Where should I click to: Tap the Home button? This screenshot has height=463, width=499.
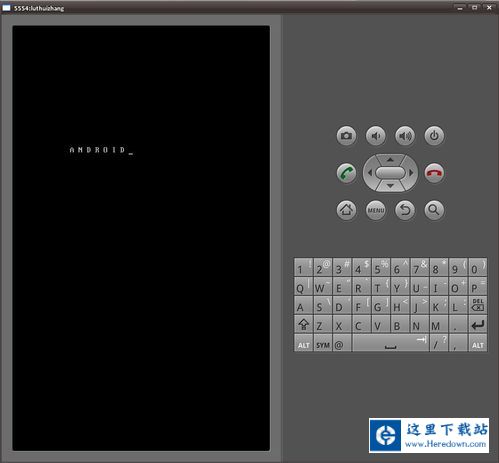click(346, 210)
